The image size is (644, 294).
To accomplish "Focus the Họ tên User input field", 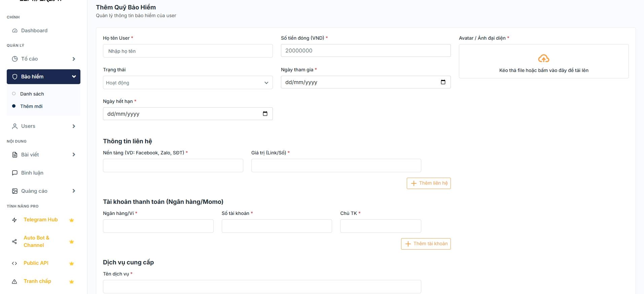I will pyautogui.click(x=187, y=51).
